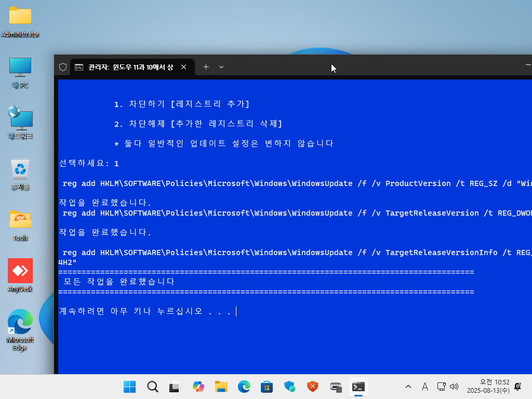Open the Windows Start menu
Screen dimensions: 532x399
click(129, 387)
